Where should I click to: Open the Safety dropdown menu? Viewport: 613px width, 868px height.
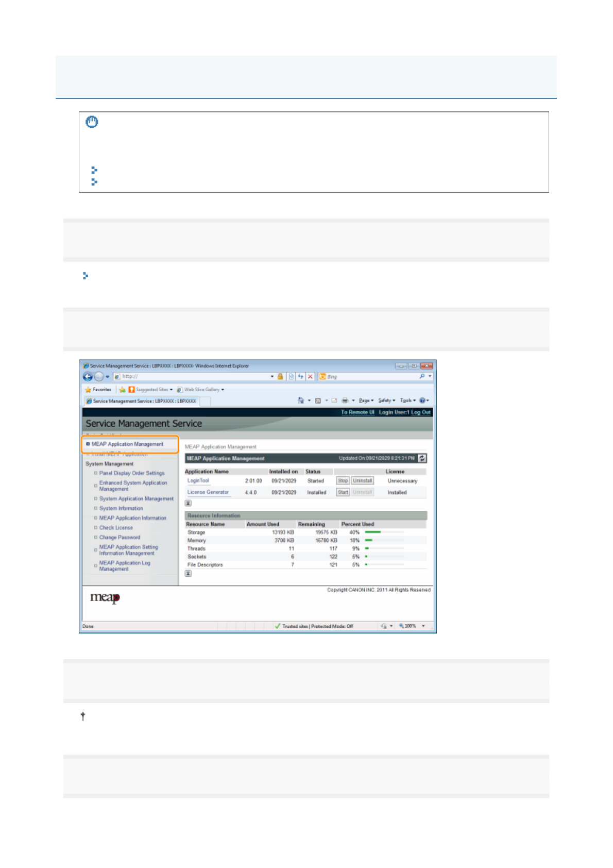pos(386,400)
